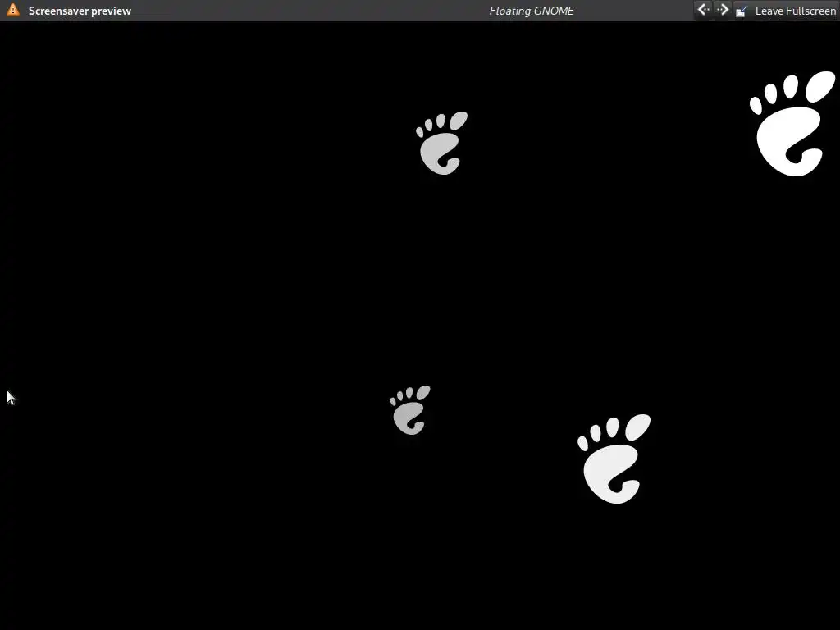840x630 pixels.
Task: Click the previous screensaver arrow button
Action: click(x=703, y=10)
